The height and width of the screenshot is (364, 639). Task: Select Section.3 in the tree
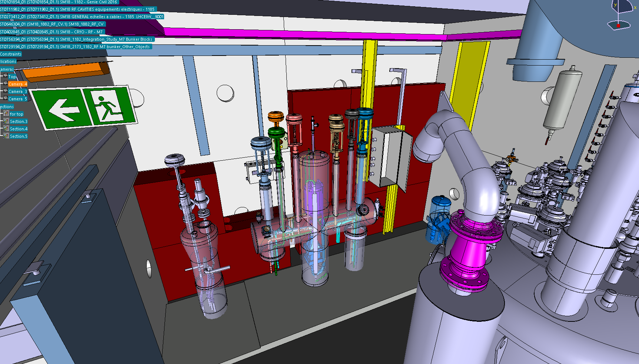click(x=19, y=121)
